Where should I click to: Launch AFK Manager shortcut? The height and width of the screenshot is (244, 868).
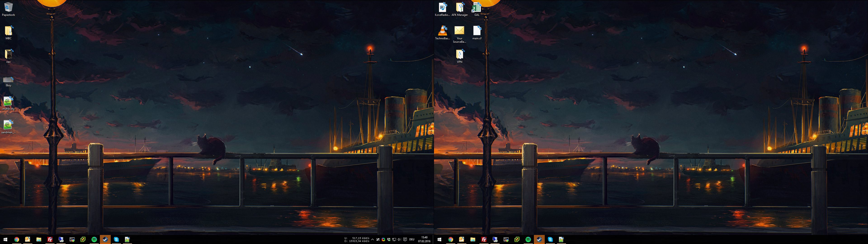click(459, 7)
